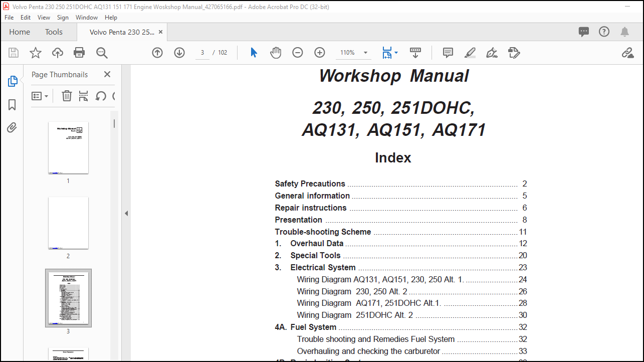
Task: Open the File menu
Action: (x=9, y=17)
